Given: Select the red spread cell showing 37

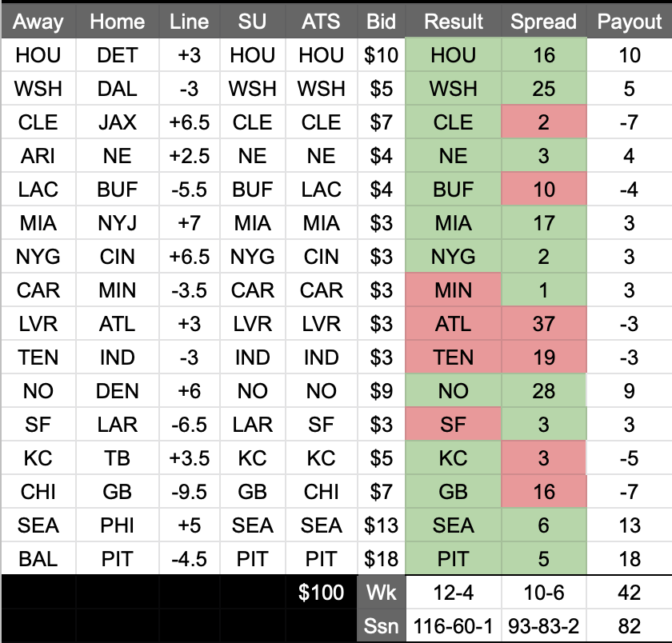Looking at the screenshot, I should coord(544,323).
